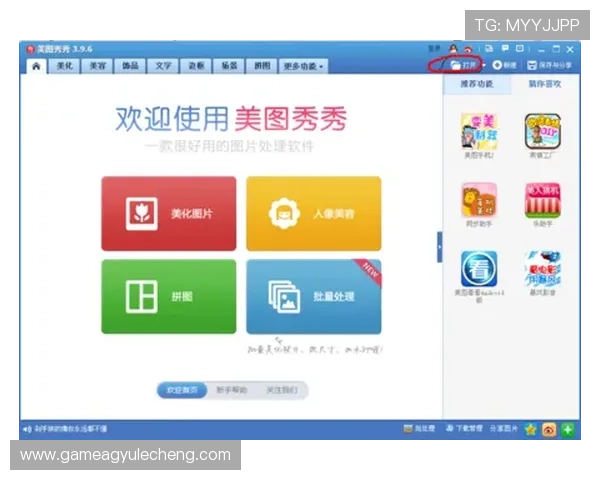Click the red 美化图片 tile
This screenshot has height=480, width=600.
click(x=169, y=214)
